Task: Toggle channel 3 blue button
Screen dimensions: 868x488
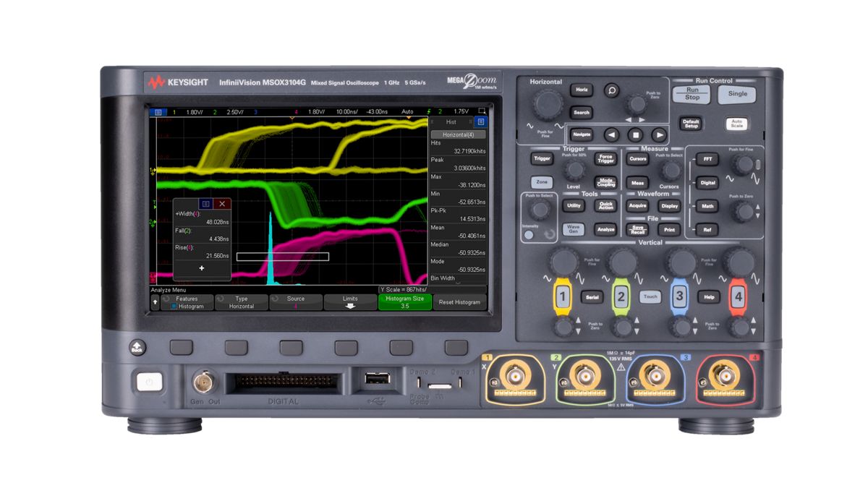Action: (x=678, y=296)
